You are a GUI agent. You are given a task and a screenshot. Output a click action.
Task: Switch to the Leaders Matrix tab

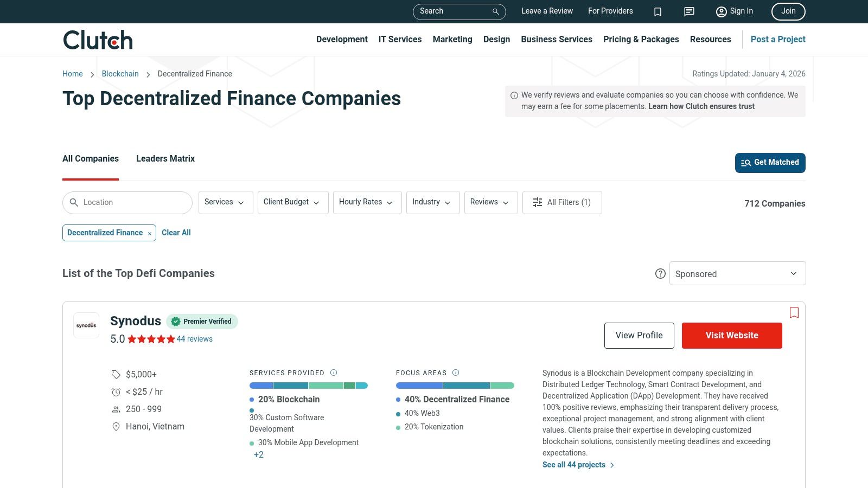click(165, 159)
